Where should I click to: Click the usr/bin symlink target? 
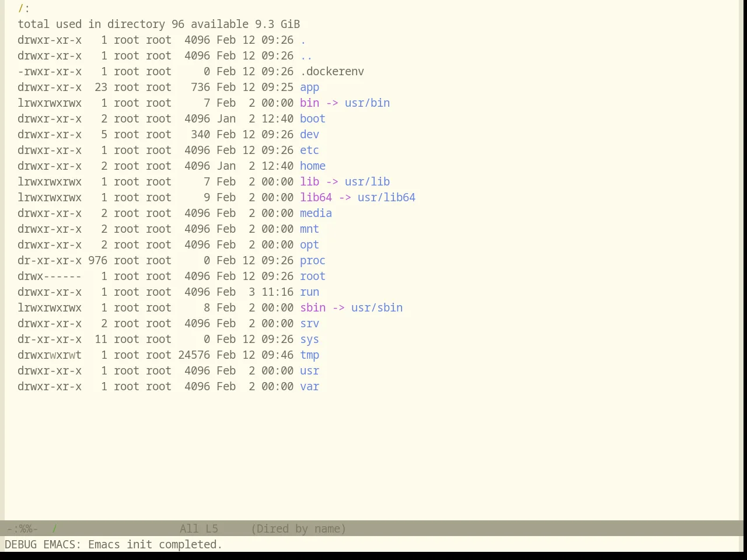[x=367, y=103]
